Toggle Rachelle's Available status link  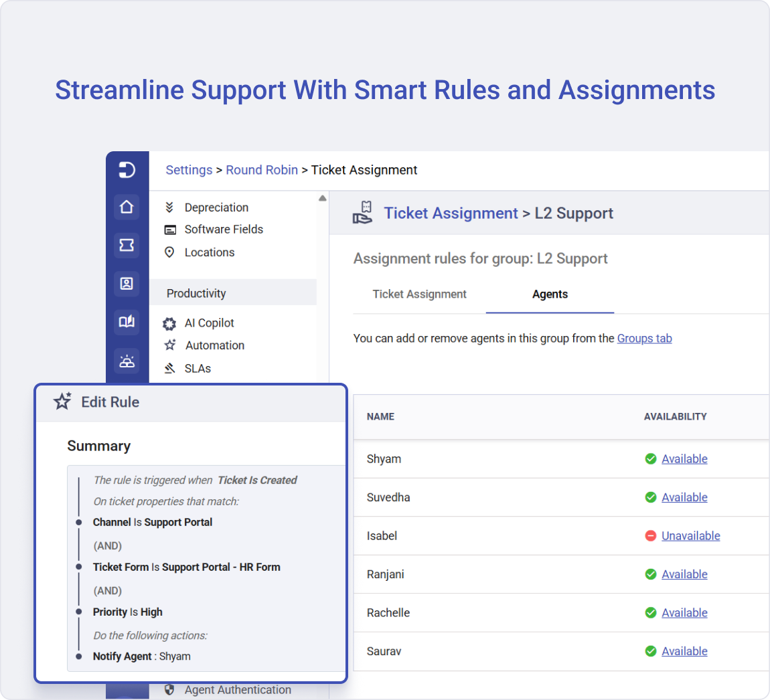[684, 612]
